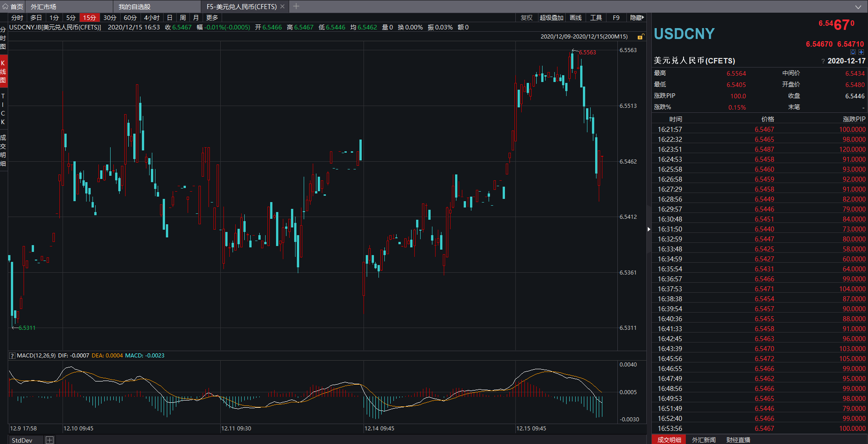Open 成交明细 in left sidebar
Viewport: 868px width, 444px height.
(3, 150)
